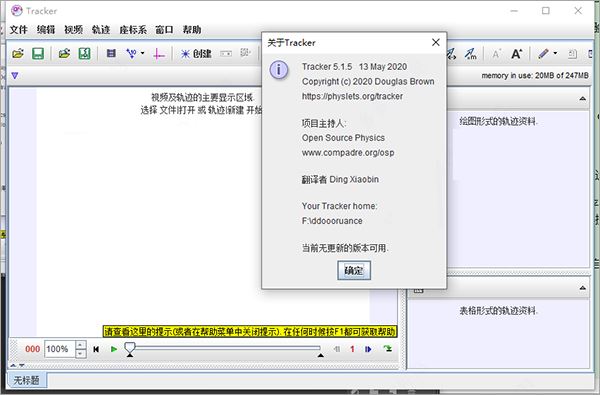
Task: Click the 创建 create track button
Action: [196, 54]
